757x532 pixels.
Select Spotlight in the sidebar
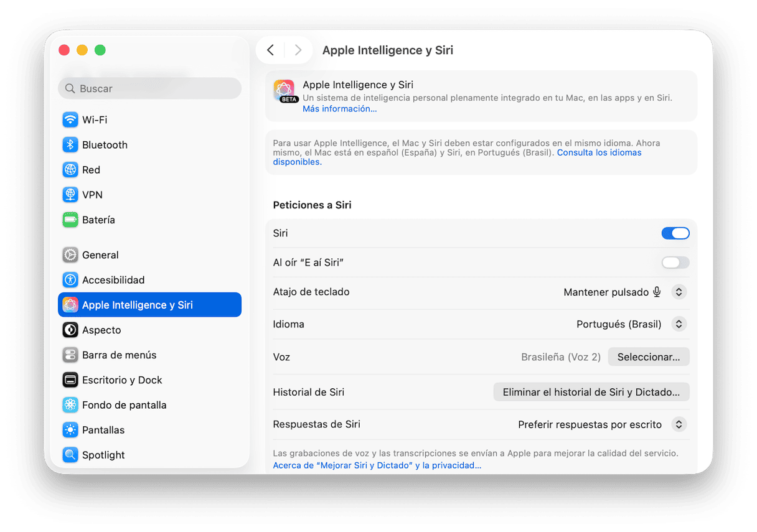(x=149, y=455)
